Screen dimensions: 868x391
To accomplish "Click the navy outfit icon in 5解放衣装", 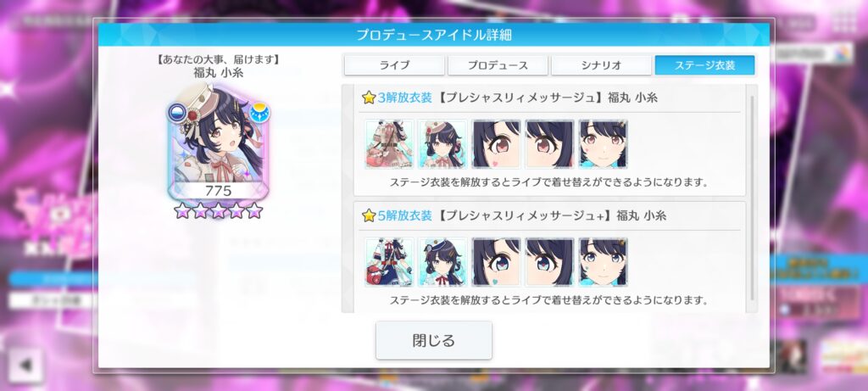I will pyautogui.click(x=389, y=262).
